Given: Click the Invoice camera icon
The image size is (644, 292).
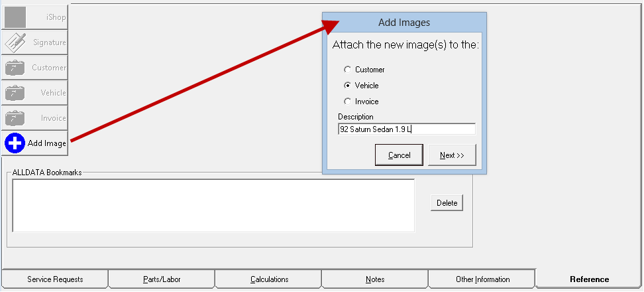Looking at the screenshot, I should tap(15, 118).
